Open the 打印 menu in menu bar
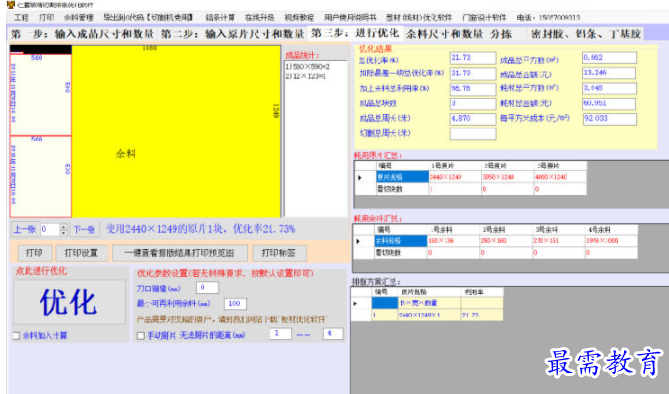This screenshot has width=669, height=394. point(47,18)
